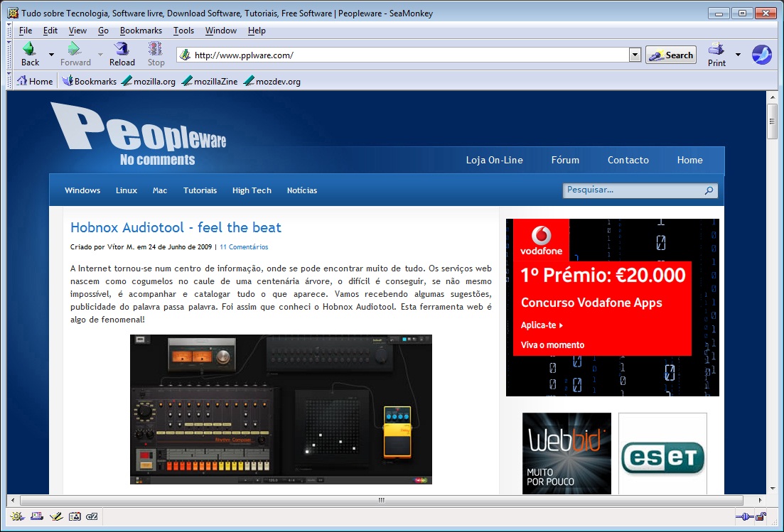Viewport: 784px width, 532px height.
Task: Select the Mac category tab
Action: click(159, 190)
